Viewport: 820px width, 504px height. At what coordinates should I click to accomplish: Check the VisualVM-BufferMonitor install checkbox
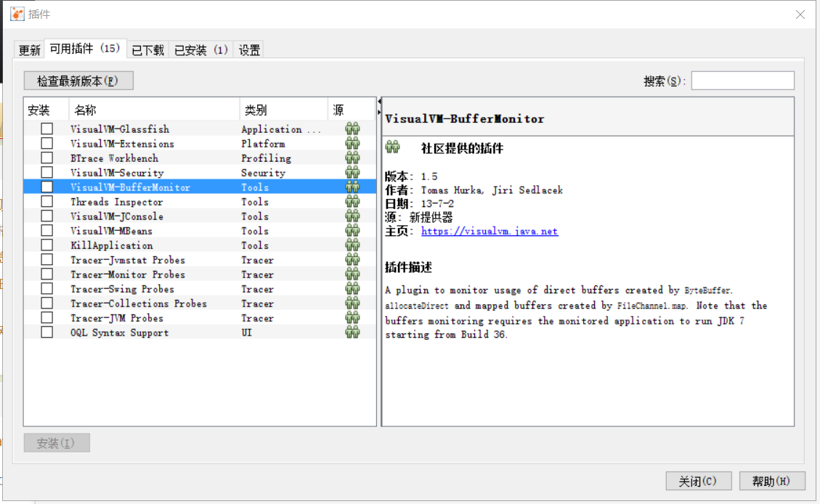(47, 187)
